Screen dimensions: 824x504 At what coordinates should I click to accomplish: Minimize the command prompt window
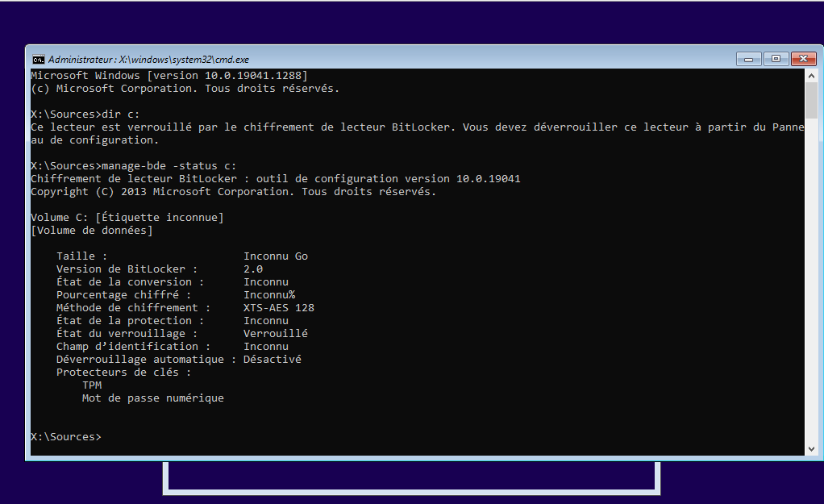748,59
